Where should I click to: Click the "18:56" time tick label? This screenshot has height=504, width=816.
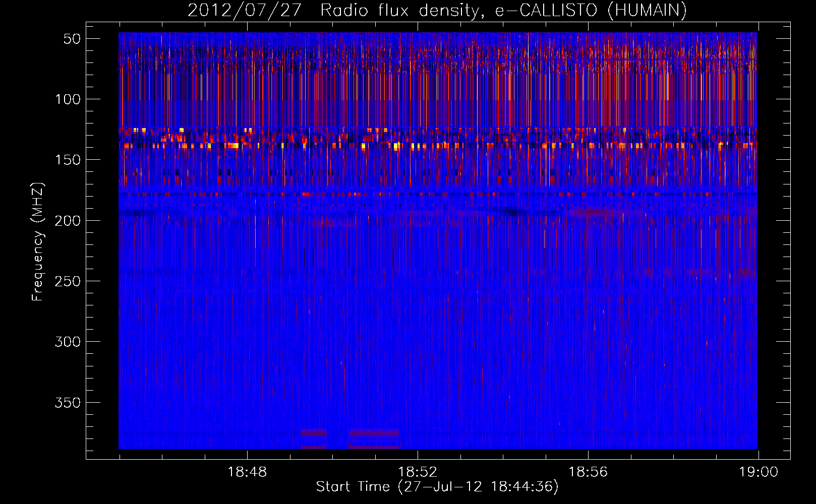point(588,472)
